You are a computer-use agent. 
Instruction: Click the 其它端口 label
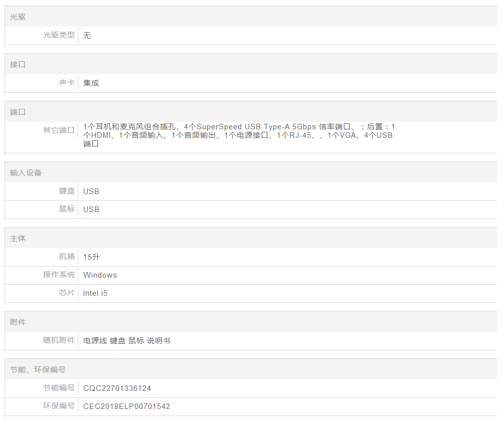(x=59, y=130)
